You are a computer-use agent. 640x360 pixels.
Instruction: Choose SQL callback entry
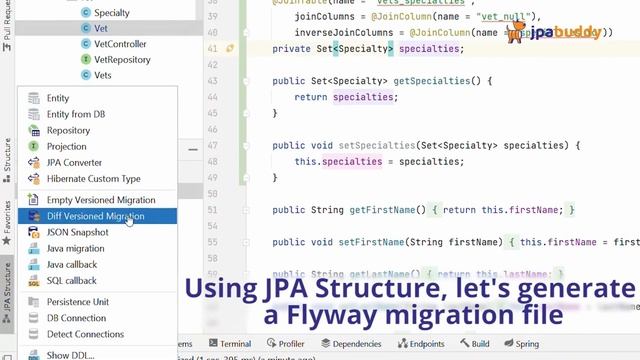coord(98,280)
